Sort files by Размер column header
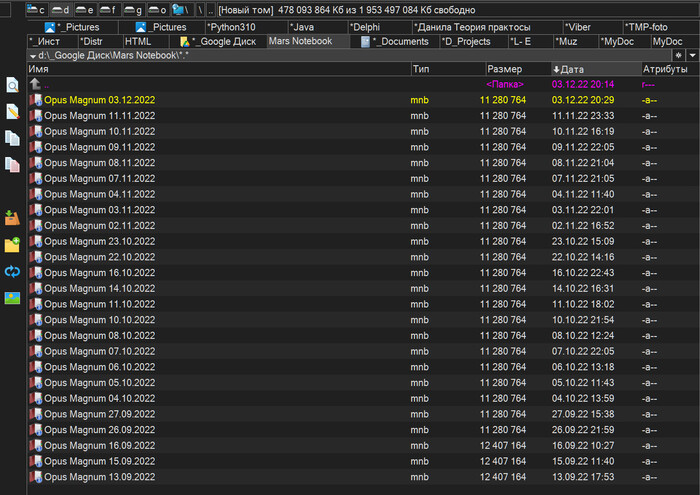 point(504,69)
